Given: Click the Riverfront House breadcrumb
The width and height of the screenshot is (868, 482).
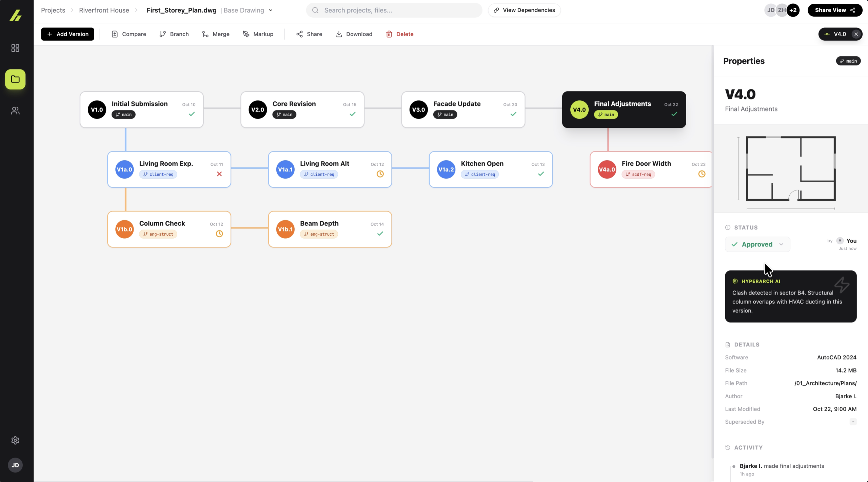Looking at the screenshot, I should coord(104,10).
